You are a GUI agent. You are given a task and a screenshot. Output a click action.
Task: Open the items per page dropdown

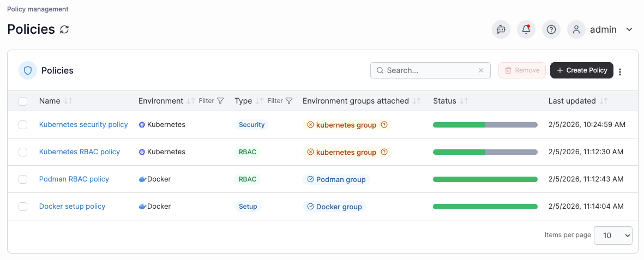tap(613, 235)
